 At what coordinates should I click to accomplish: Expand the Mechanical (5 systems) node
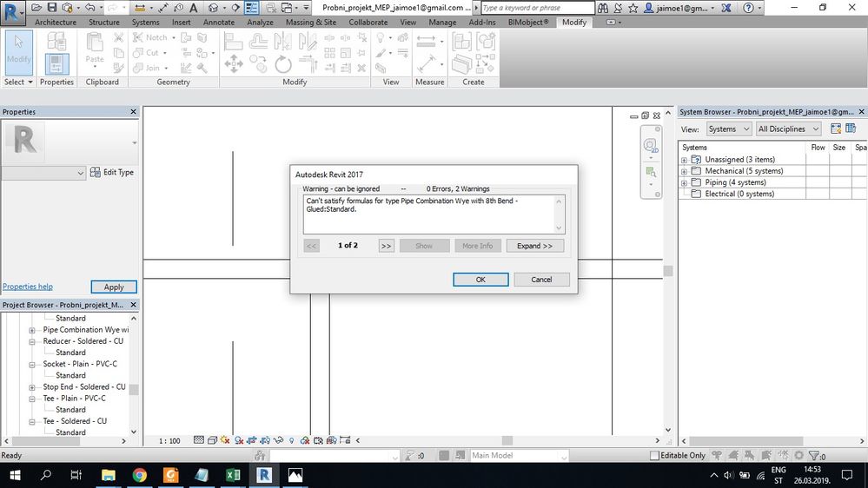pos(684,172)
